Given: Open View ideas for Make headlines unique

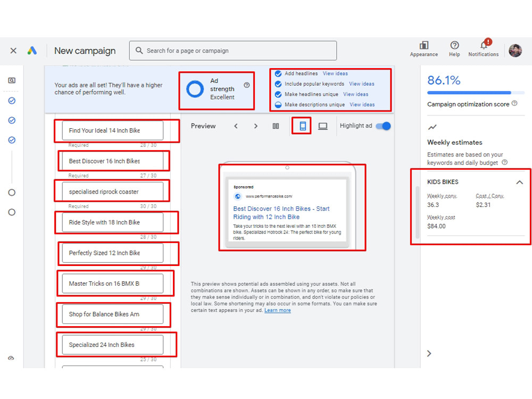Looking at the screenshot, I should tap(355, 94).
